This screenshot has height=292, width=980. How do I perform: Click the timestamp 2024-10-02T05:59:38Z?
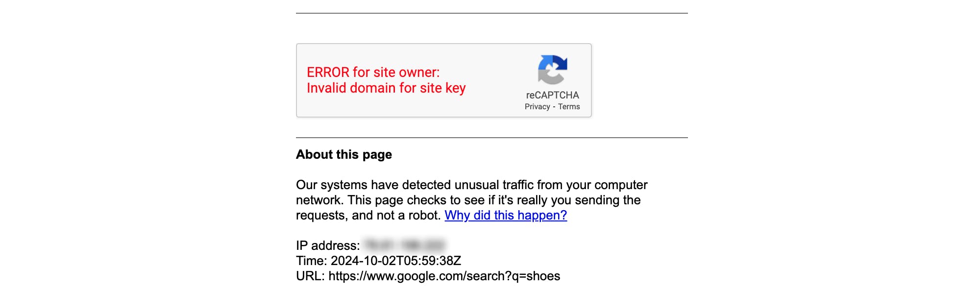tap(396, 261)
